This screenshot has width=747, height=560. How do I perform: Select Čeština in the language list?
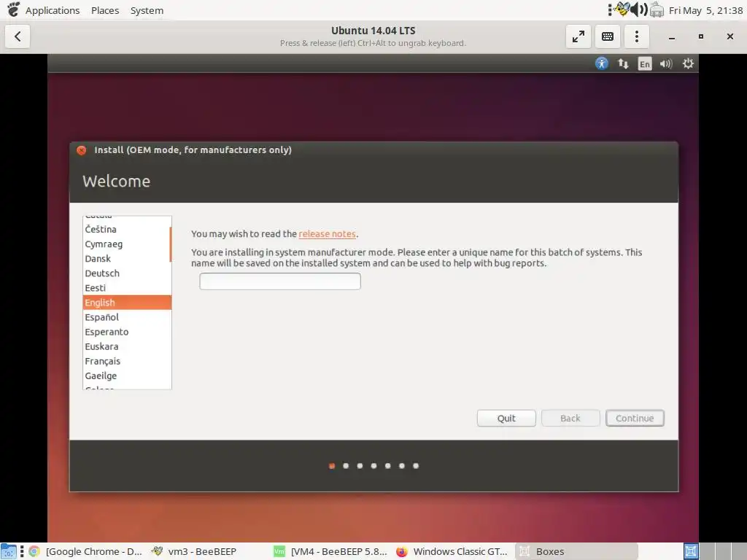pyautogui.click(x=126, y=230)
